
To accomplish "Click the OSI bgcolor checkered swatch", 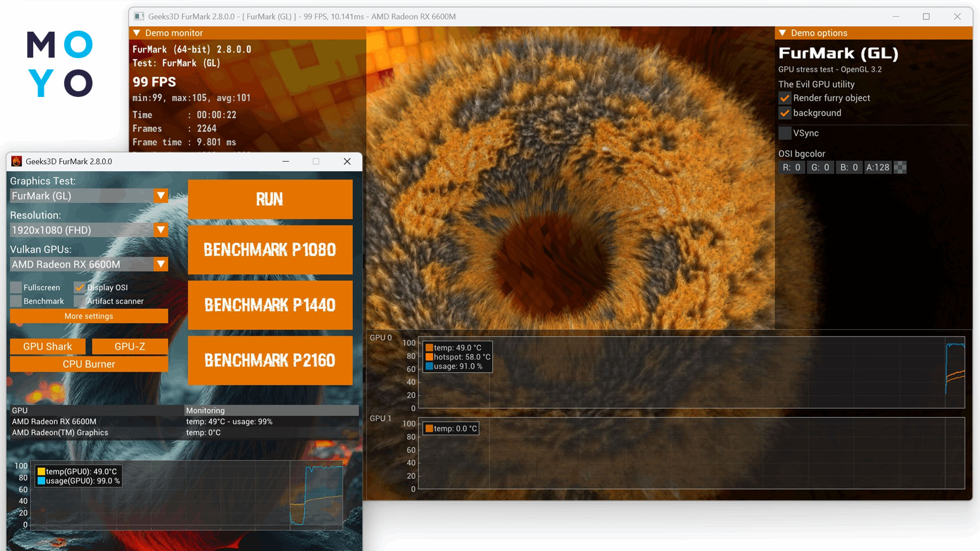I will (900, 167).
